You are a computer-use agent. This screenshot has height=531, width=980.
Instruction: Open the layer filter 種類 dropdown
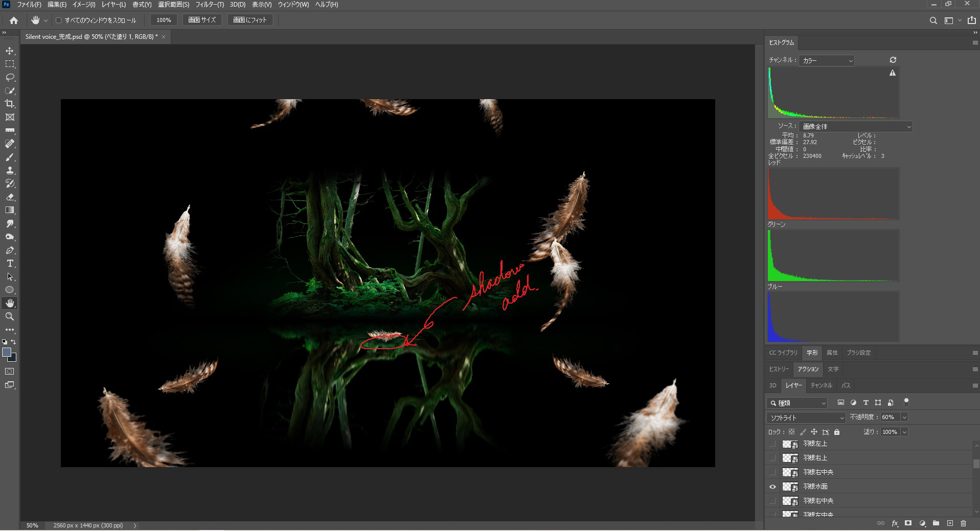[797, 403]
